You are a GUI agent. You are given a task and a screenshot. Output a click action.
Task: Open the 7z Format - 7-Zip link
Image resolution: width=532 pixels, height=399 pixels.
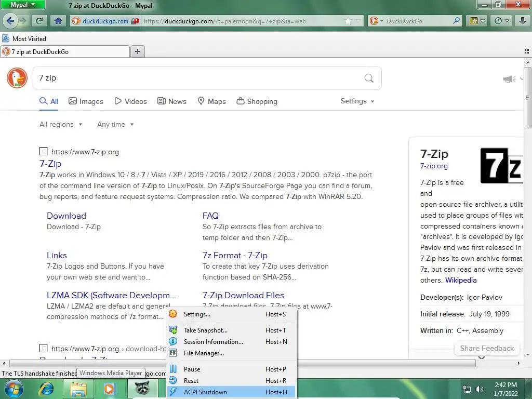(235, 256)
